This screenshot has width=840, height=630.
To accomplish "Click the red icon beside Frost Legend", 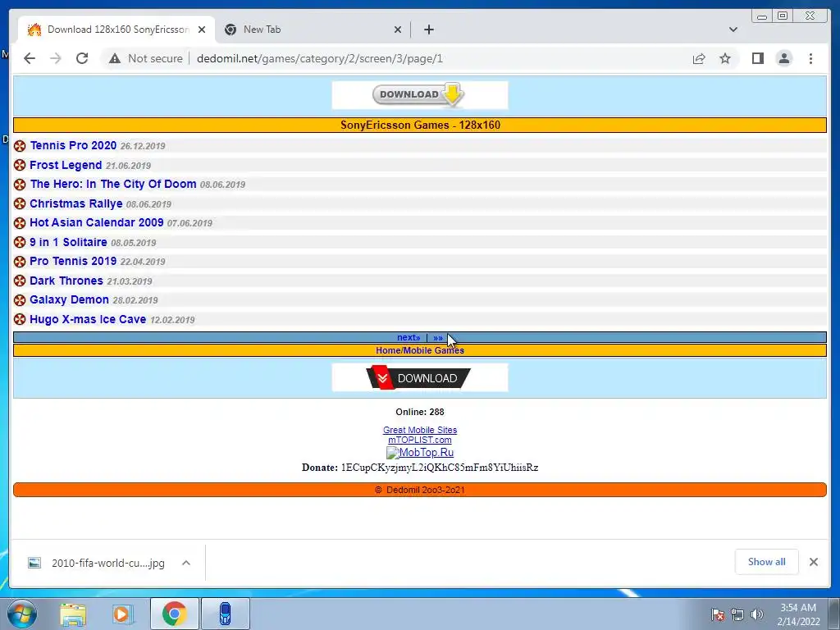I will (20, 165).
